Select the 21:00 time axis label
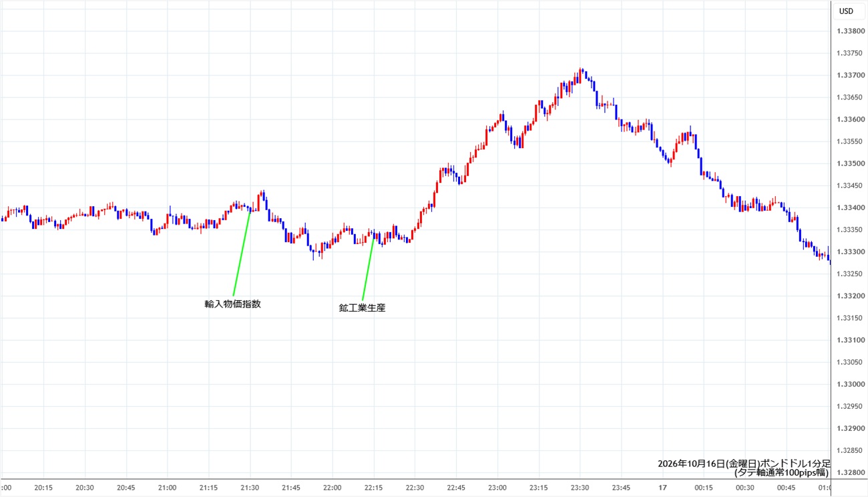This screenshot has width=868, height=497. [x=167, y=488]
